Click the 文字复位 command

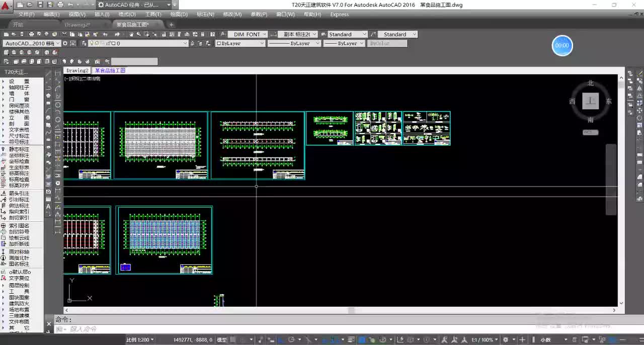[19, 278]
